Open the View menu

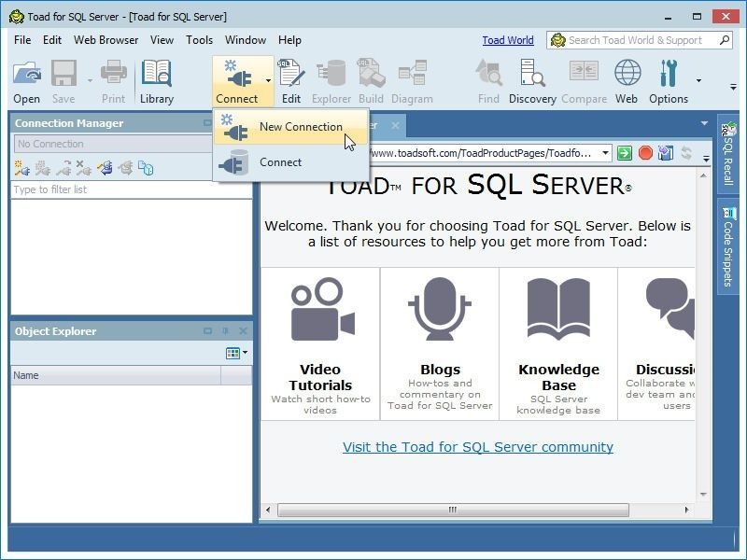(162, 40)
